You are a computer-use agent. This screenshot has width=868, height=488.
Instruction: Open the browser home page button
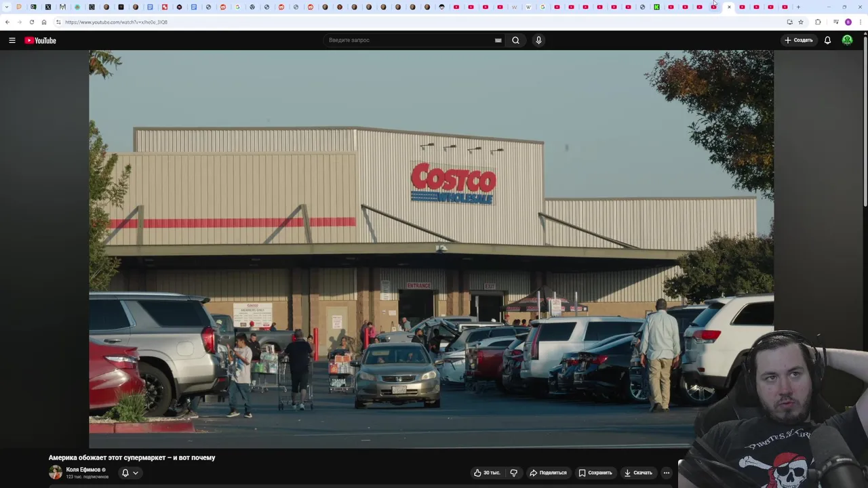(x=44, y=22)
